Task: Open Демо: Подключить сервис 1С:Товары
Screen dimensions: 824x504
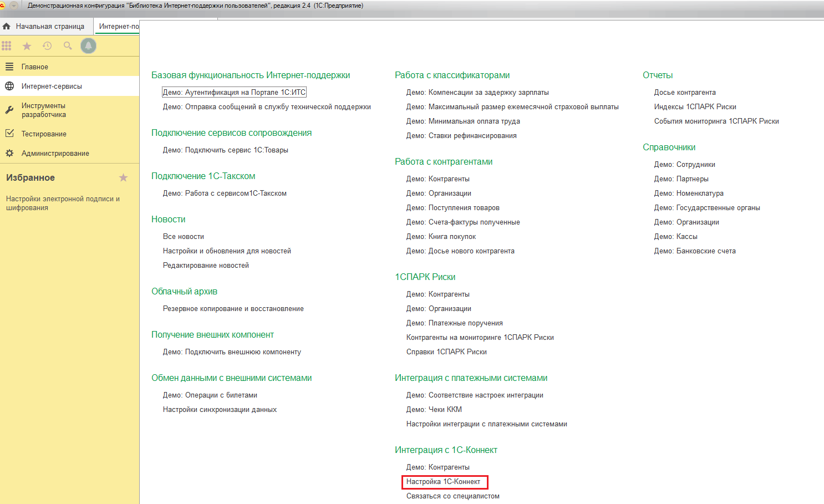Action: click(x=225, y=150)
